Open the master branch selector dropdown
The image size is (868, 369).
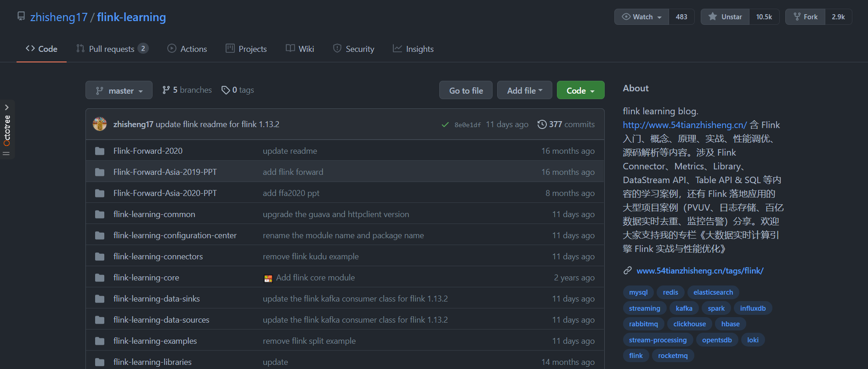119,90
